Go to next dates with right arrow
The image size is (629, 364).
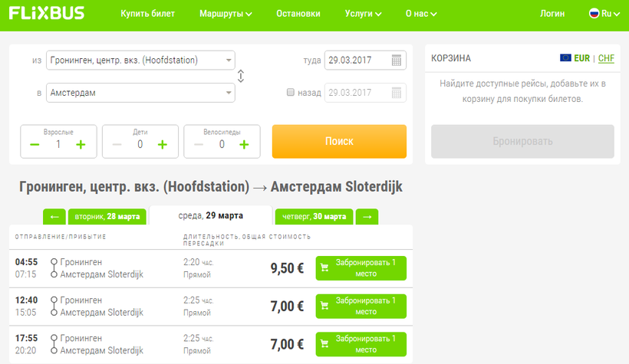(x=367, y=217)
